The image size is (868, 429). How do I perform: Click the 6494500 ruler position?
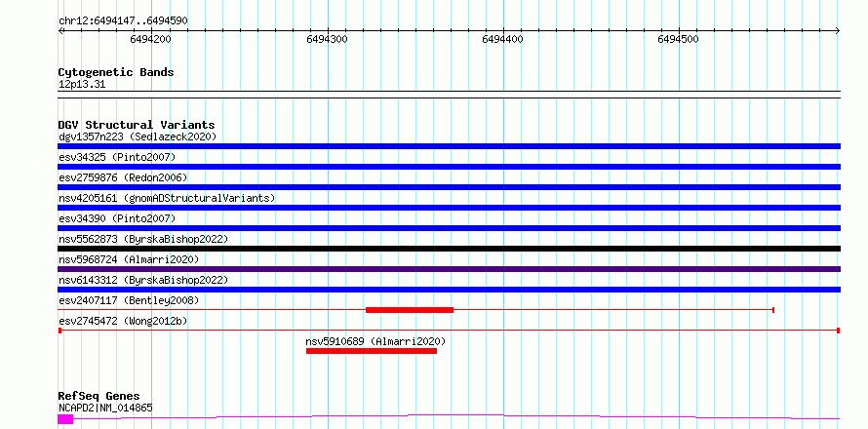click(678, 39)
